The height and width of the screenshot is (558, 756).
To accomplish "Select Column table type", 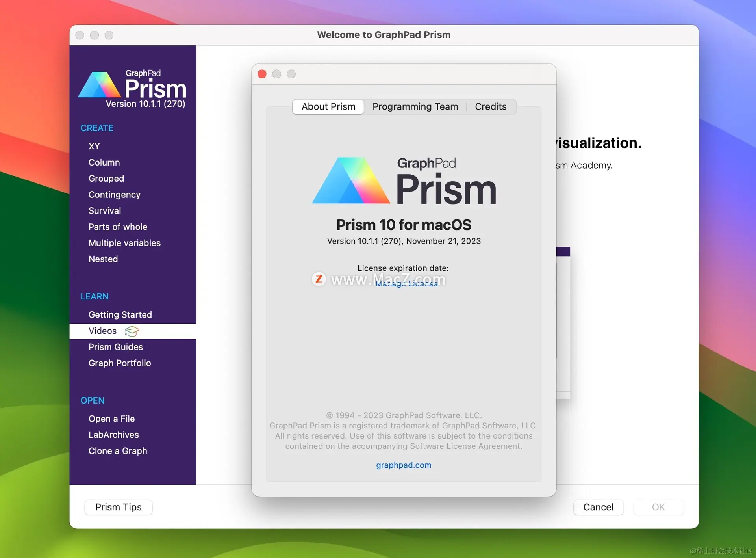I will coord(104,162).
